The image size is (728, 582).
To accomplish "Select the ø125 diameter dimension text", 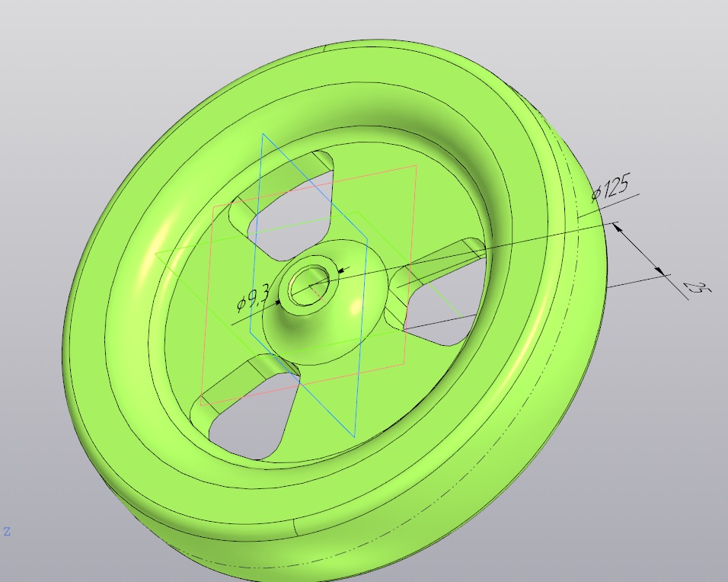I will coord(611,187).
